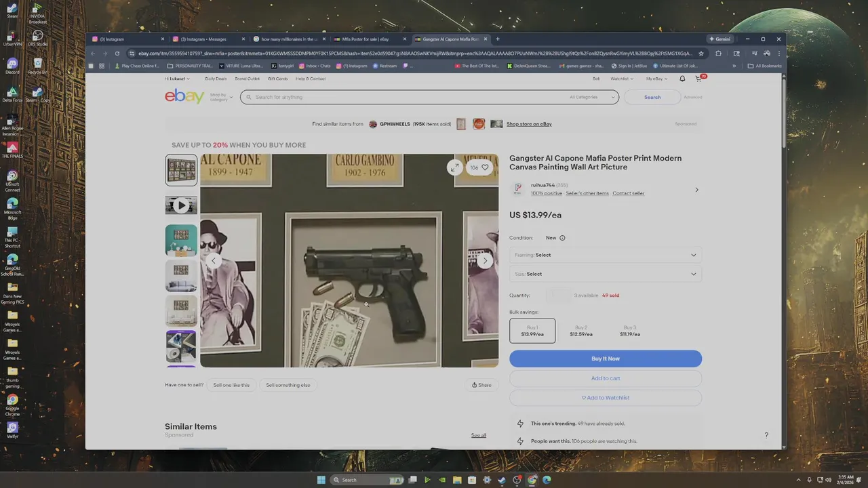Click the Sell something else button
The height and width of the screenshot is (488, 868).
(x=288, y=385)
